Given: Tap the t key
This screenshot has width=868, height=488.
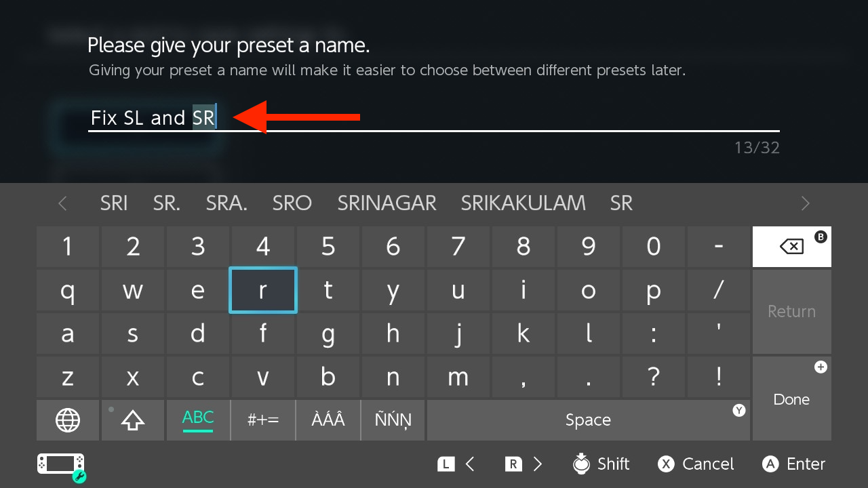Looking at the screenshot, I should pyautogui.click(x=328, y=290).
